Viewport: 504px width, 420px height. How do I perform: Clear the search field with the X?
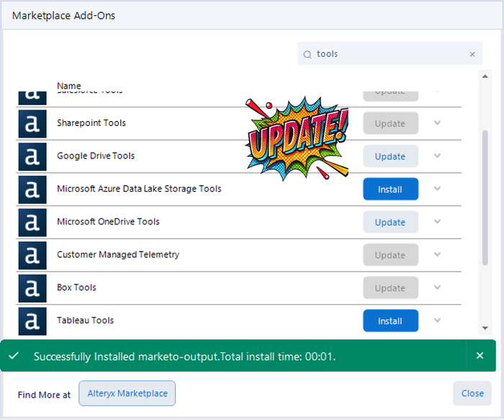(x=472, y=54)
